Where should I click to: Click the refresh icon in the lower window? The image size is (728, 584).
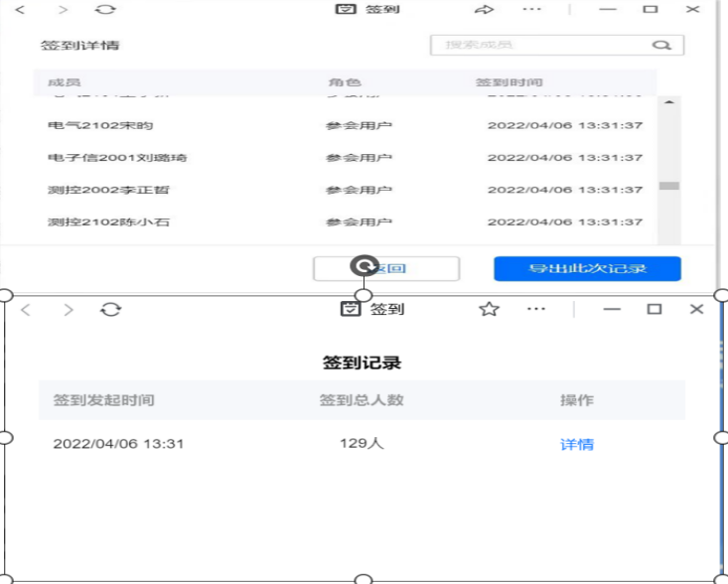pos(111,309)
